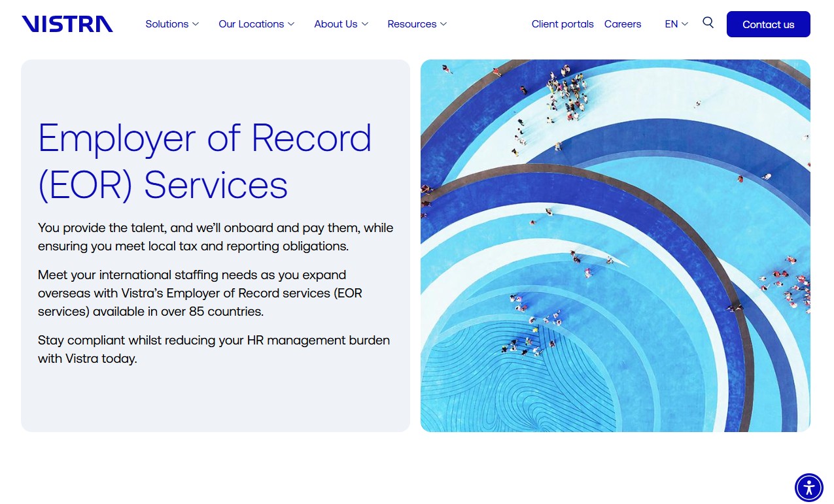Image resolution: width=834 pixels, height=504 pixels.
Task: Open the accessibility widget icon
Action: (809, 488)
